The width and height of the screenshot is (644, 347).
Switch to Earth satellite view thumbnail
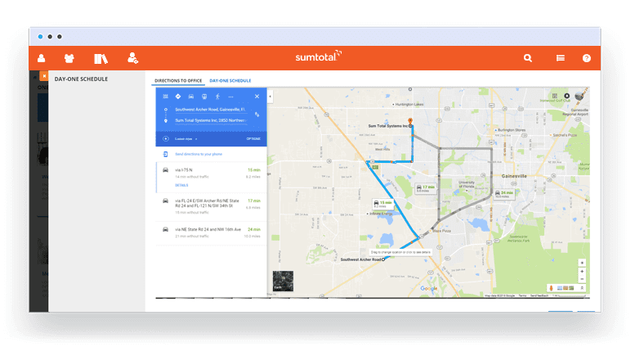pyautogui.click(x=283, y=281)
